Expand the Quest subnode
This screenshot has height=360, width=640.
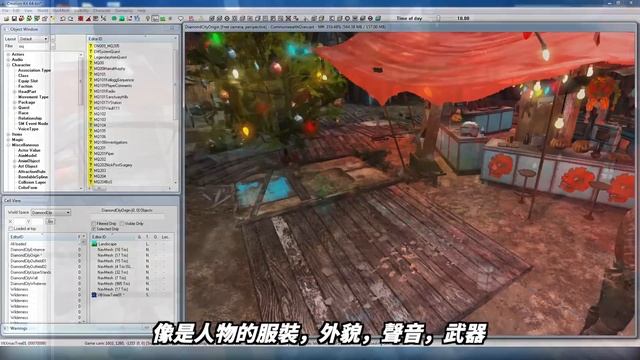pyautogui.click(x=15, y=107)
